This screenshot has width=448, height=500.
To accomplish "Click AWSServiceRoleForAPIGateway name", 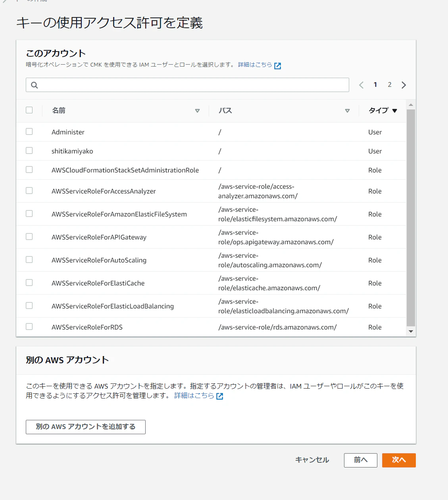I will click(x=99, y=237).
